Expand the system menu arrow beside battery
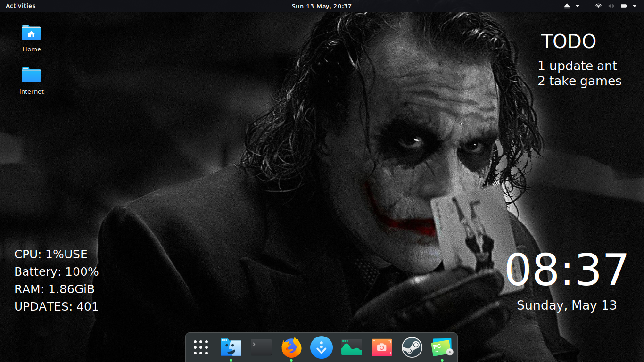The height and width of the screenshot is (362, 644). coord(635,6)
